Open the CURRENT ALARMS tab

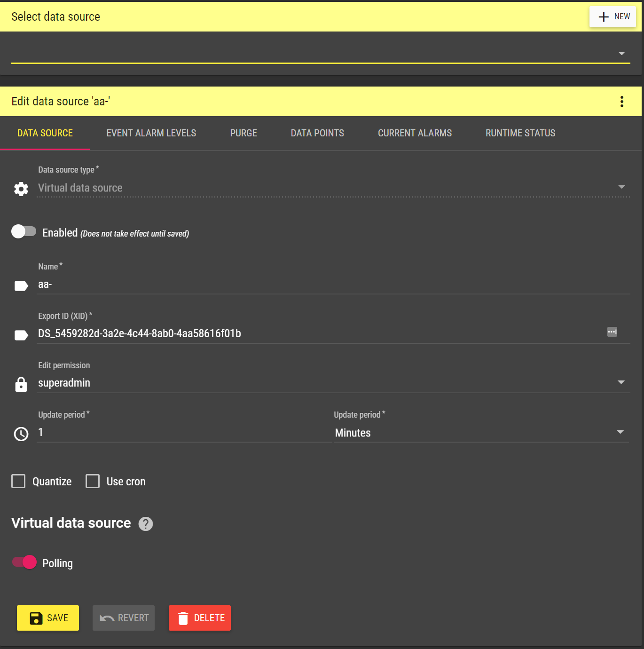[414, 133]
